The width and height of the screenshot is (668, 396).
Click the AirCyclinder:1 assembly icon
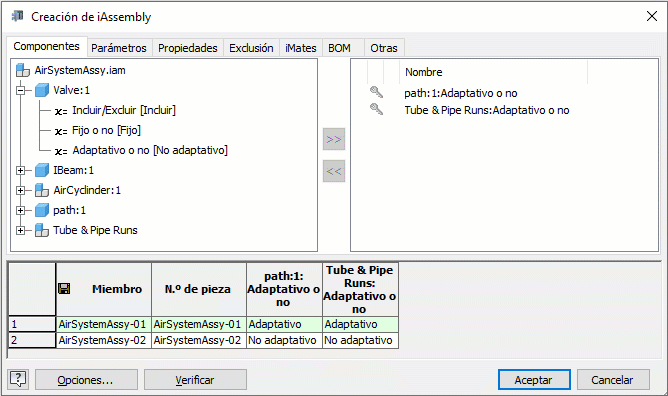[42, 190]
